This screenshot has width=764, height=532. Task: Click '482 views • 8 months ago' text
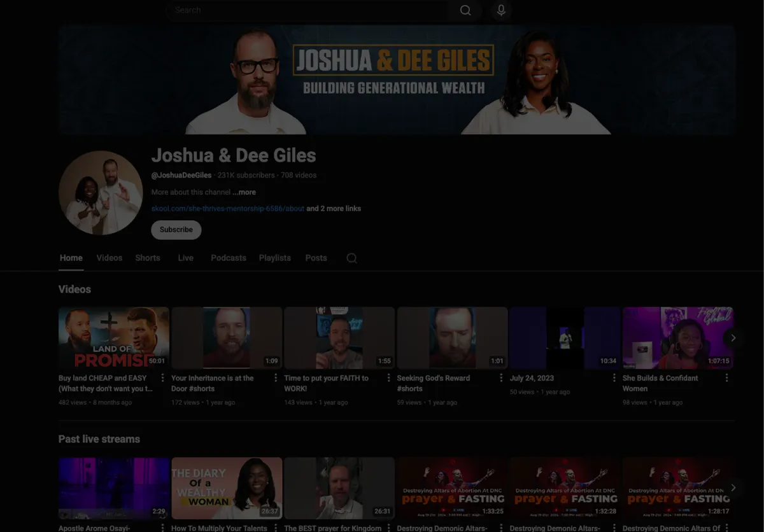click(x=95, y=403)
